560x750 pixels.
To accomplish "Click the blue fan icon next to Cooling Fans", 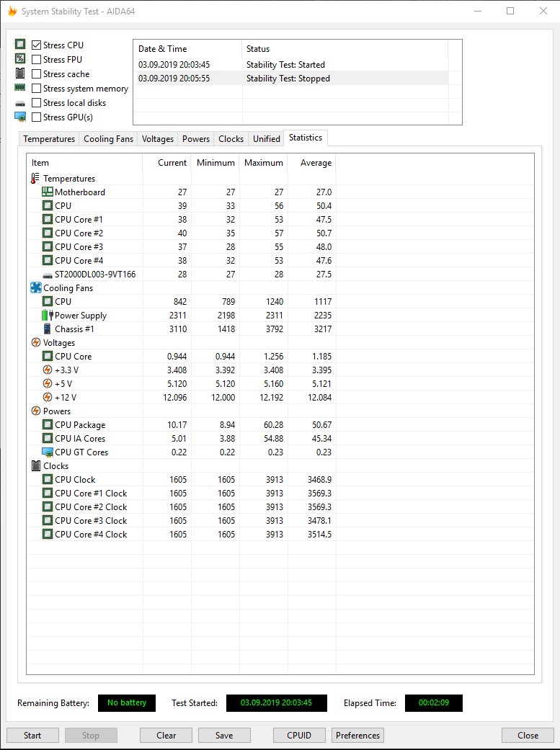I will [x=36, y=287].
